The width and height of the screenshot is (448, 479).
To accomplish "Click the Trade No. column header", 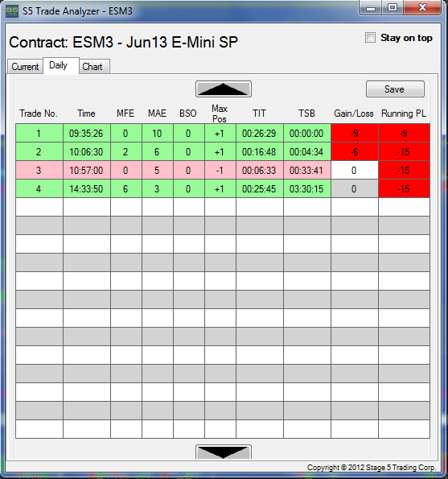I will [39, 114].
